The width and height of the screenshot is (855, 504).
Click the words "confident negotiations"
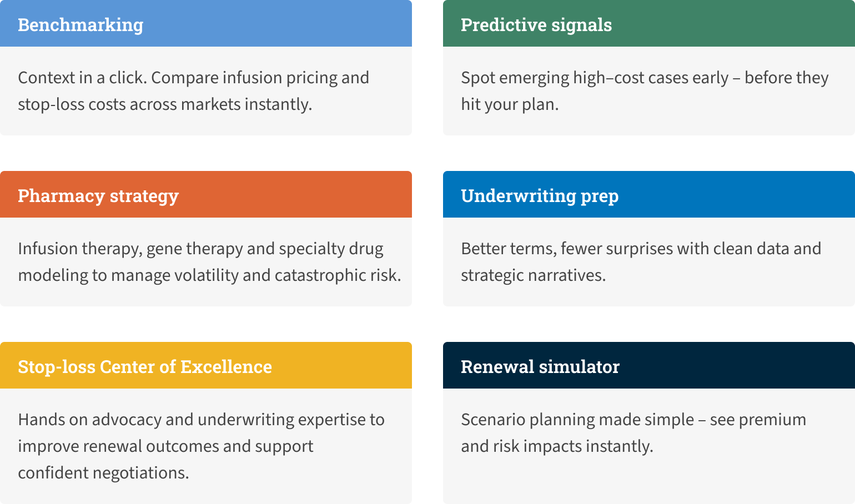point(103,473)
